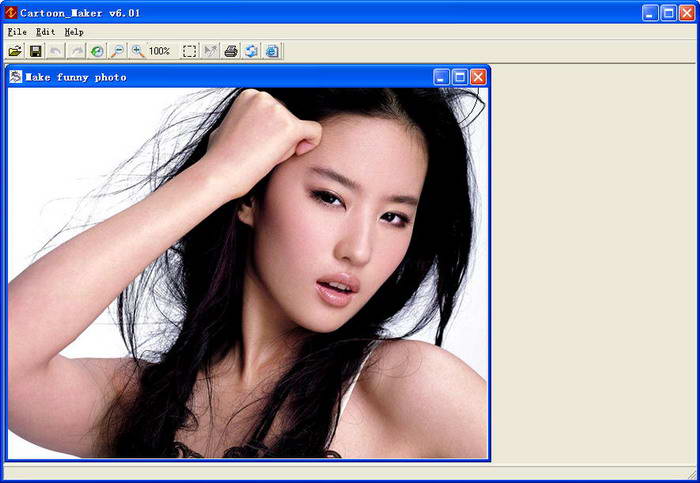The width and height of the screenshot is (700, 483).
Task: Print the image with the printer icon
Action: (x=231, y=51)
